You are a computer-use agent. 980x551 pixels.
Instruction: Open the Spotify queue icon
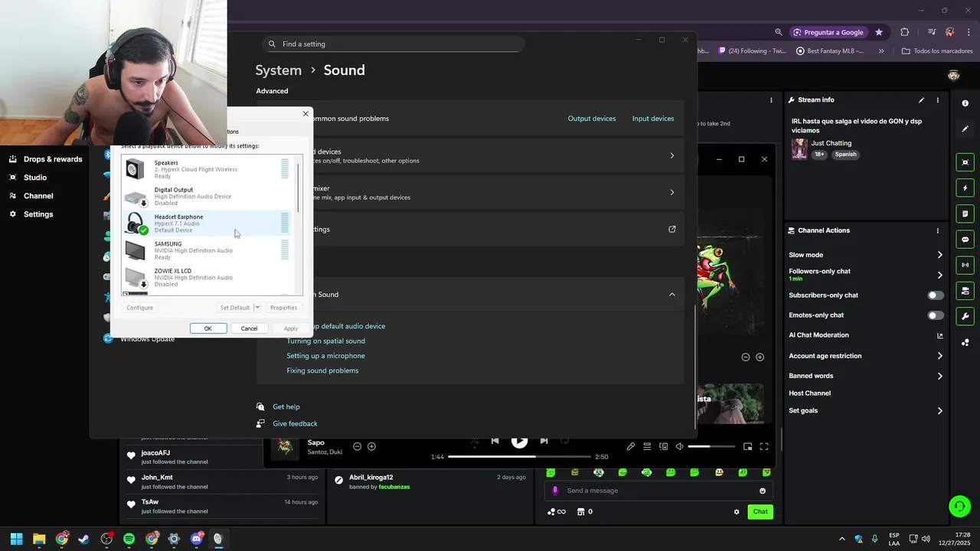pyautogui.click(x=647, y=446)
